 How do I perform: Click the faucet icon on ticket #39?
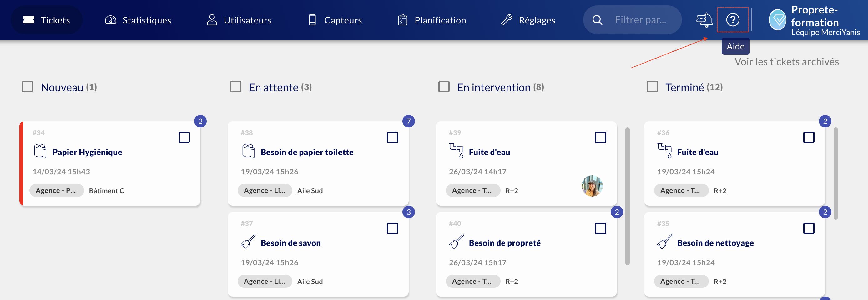(457, 151)
